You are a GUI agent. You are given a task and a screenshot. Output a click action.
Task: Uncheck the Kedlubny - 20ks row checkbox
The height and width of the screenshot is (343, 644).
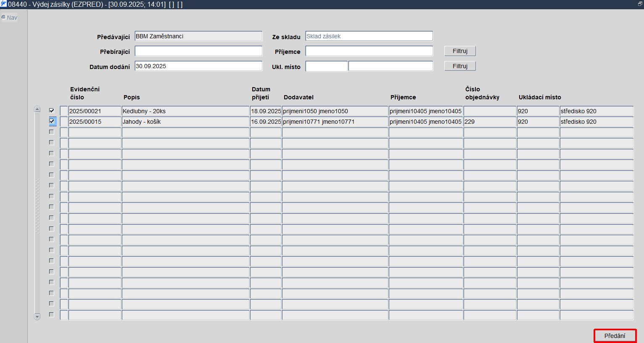(x=52, y=111)
